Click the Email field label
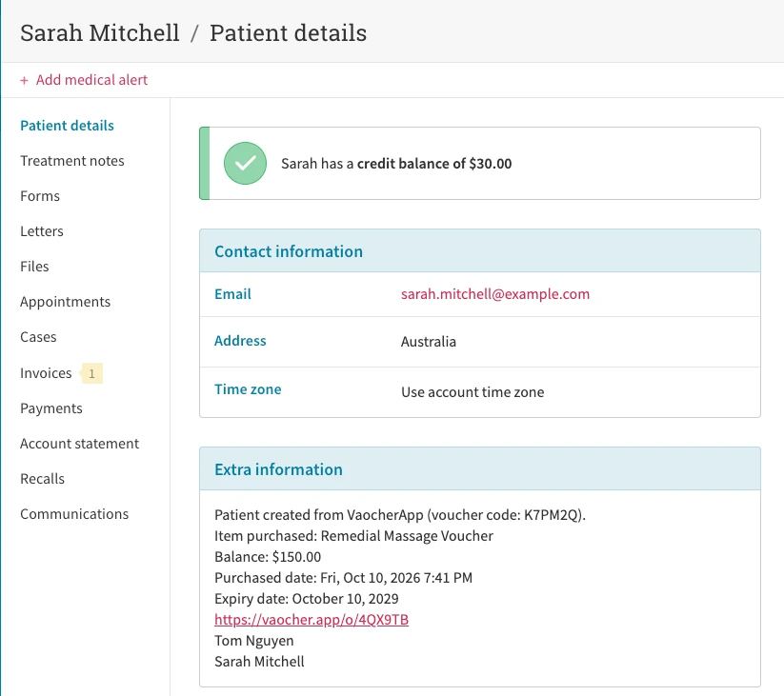Viewport: 784px width, 696px height. 232,294
